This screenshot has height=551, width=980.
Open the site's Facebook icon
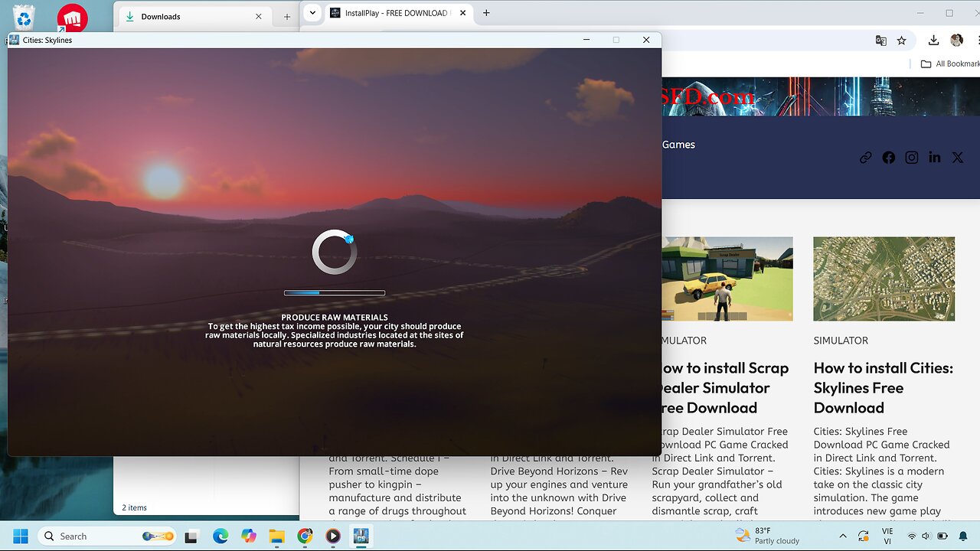click(x=889, y=158)
